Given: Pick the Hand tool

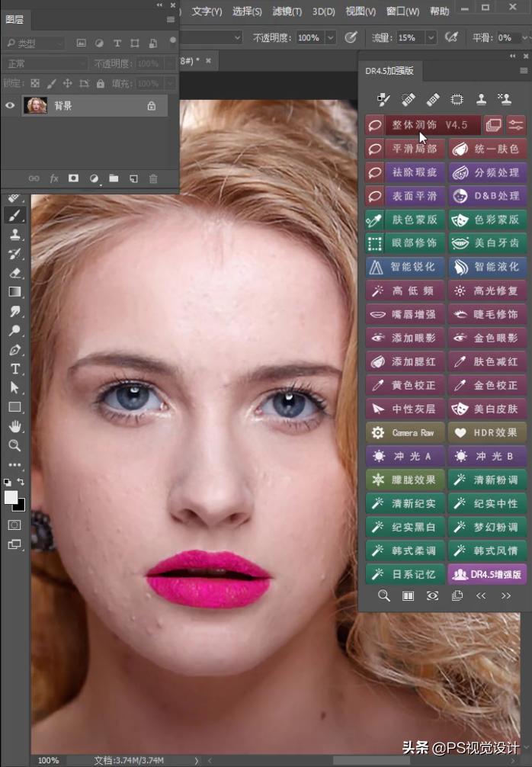Looking at the screenshot, I should tap(14, 426).
